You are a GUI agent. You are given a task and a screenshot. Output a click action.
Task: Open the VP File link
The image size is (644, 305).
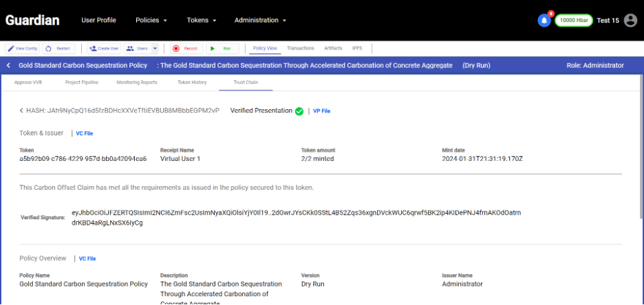(x=321, y=111)
